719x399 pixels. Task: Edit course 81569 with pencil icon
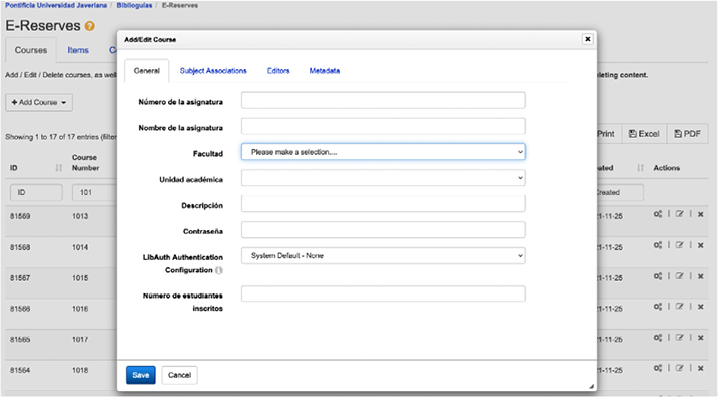(x=680, y=214)
